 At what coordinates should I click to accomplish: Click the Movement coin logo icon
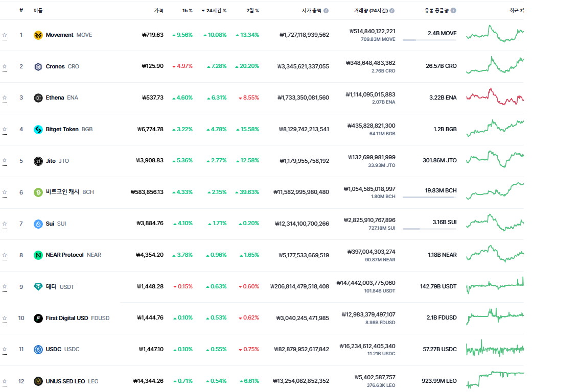coord(38,35)
